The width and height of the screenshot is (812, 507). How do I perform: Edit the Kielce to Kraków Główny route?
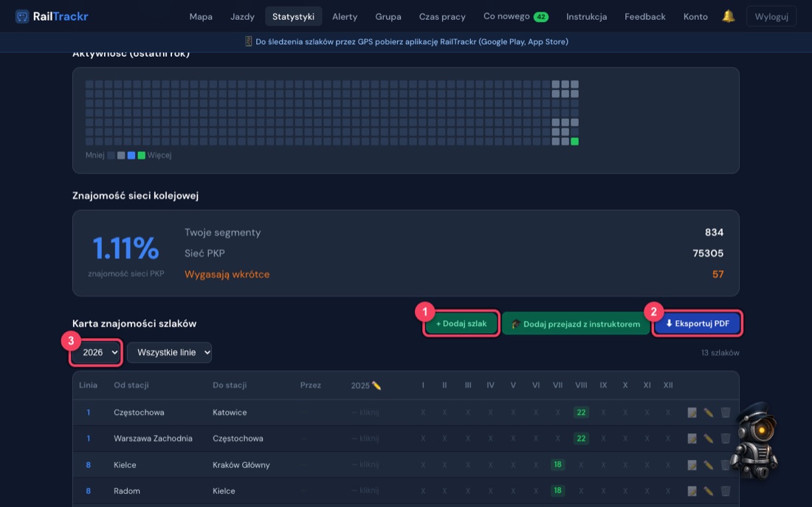tap(709, 465)
